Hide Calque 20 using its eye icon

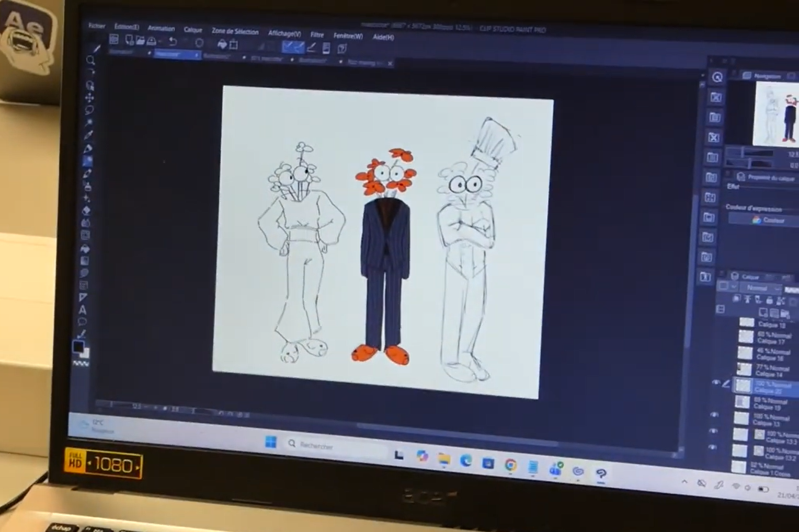coord(716,383)
